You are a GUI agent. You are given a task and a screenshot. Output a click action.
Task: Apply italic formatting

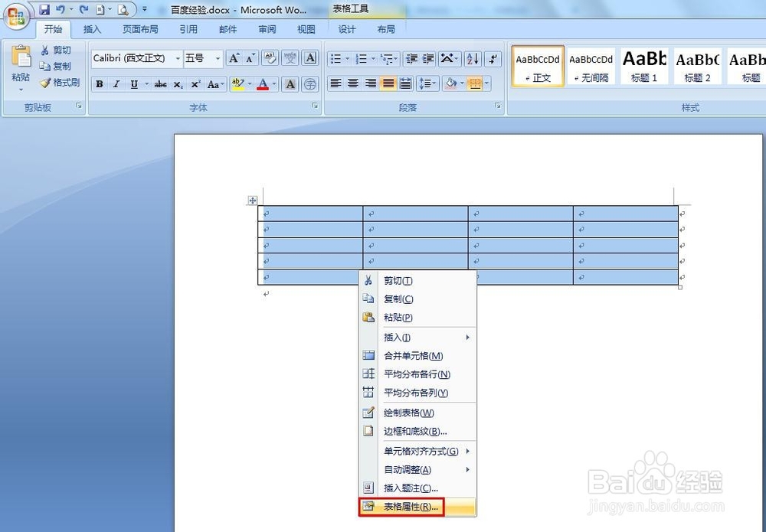[116, 84]
